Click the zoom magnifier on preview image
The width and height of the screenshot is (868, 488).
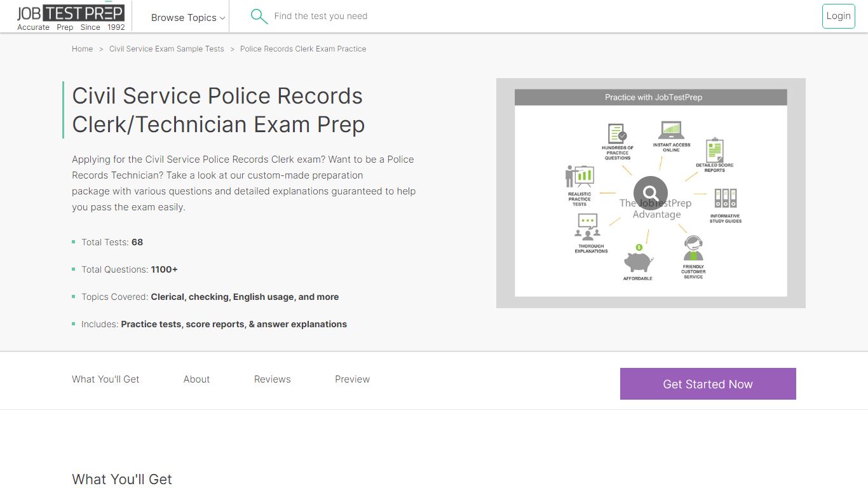point(651,193)
